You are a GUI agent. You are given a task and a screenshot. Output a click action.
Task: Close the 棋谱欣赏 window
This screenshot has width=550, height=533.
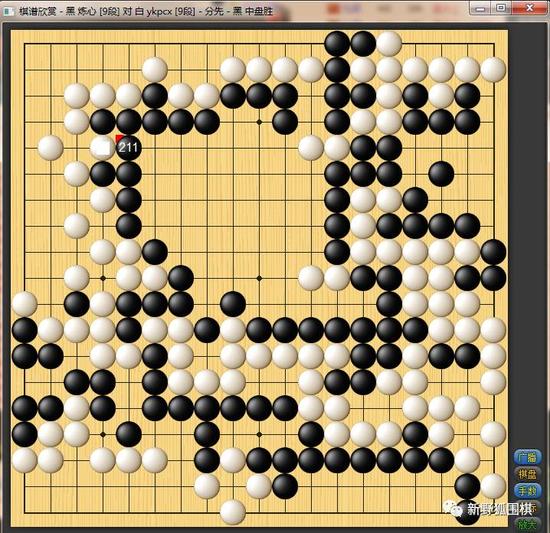[x=529, y=8]
